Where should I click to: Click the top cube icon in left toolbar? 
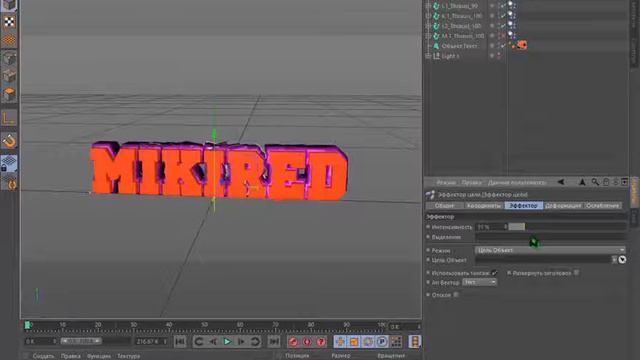click(9, 5)
